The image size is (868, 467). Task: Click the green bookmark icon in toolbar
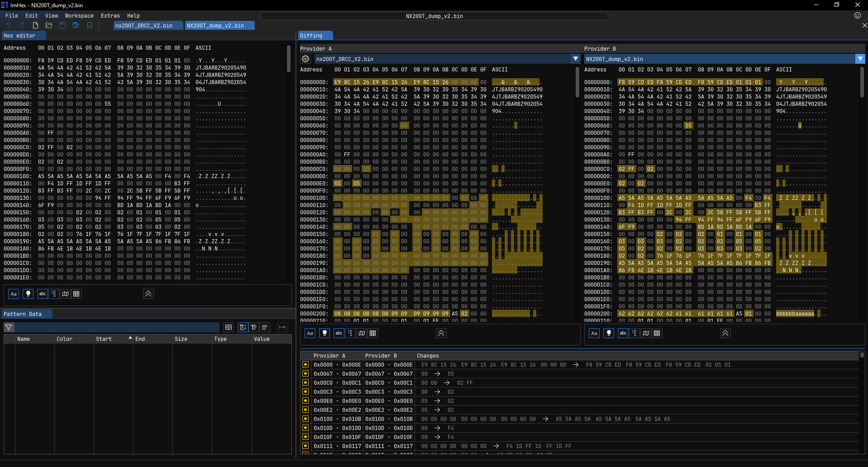pyautogui.click(x=90, y=26)
